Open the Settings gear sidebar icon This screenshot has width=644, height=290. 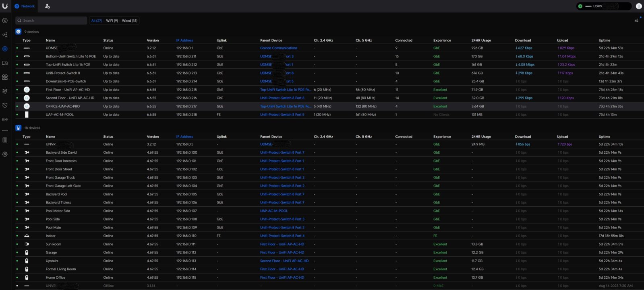(x=5, y=154)
